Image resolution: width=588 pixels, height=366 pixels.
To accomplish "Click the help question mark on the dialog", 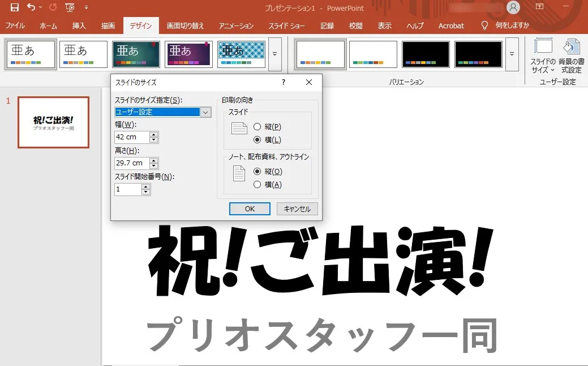I will 283,82.
